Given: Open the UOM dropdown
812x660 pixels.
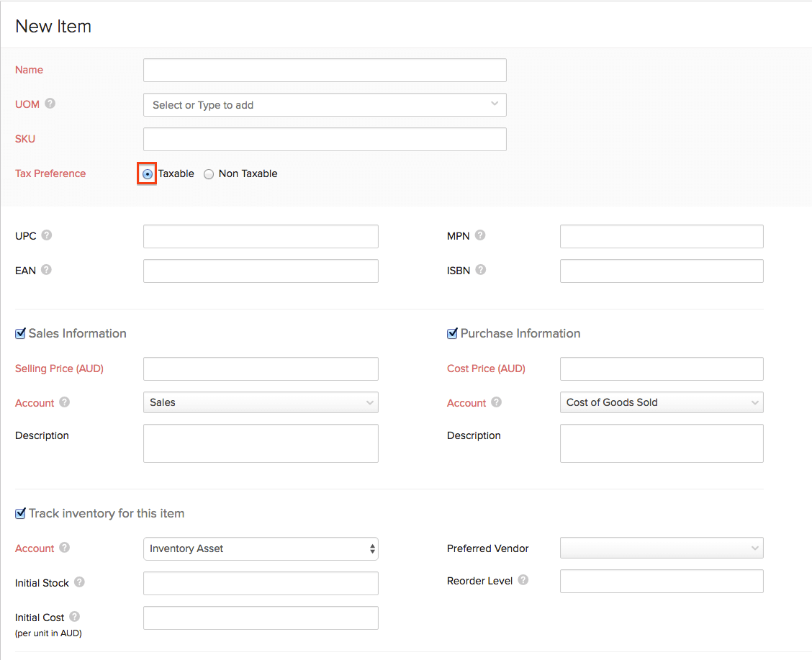Looking at the screenshot, I should 325,105.
